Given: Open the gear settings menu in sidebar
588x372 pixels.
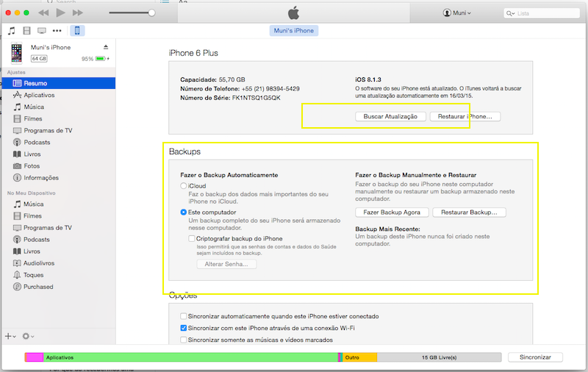Looking at the screenshot, I should click(28, 337).
